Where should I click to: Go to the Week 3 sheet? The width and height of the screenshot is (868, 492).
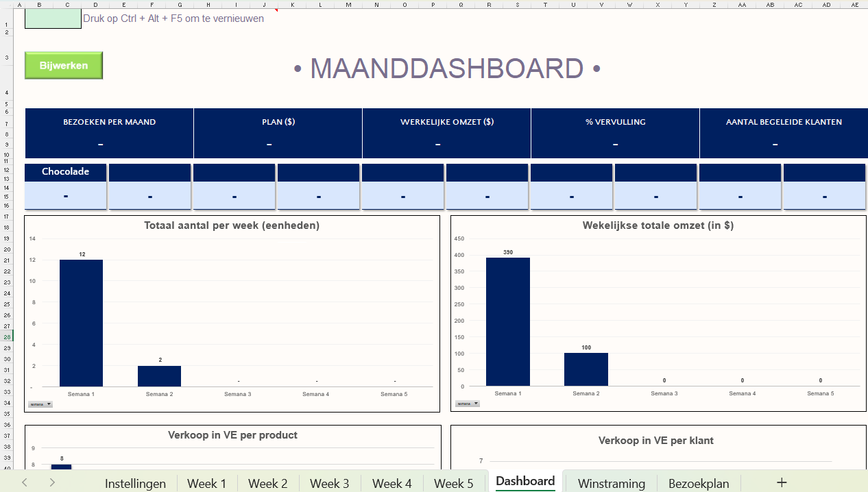click(x=330, y=483)
